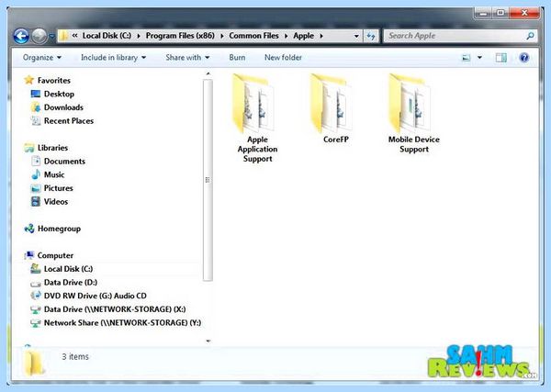This screenshot has height=392, width=551.
Task: Open view options dropdown arrow
Action: pos(479,58)
